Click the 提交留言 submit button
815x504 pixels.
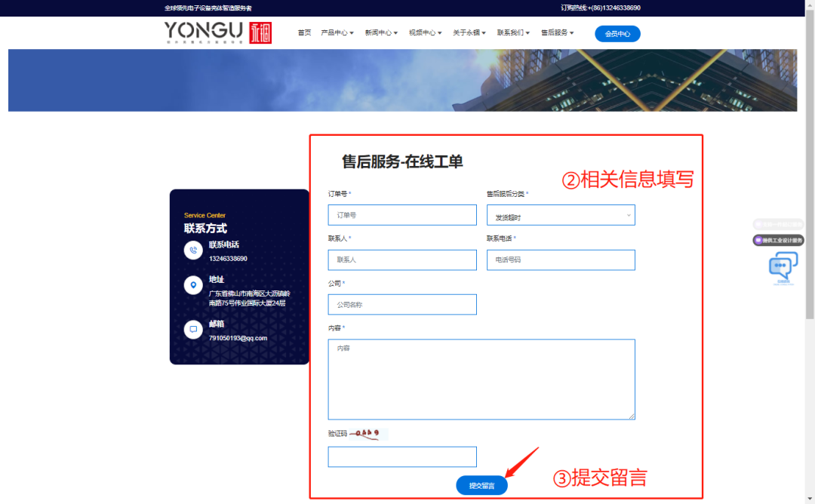click(x=481, y=485)
